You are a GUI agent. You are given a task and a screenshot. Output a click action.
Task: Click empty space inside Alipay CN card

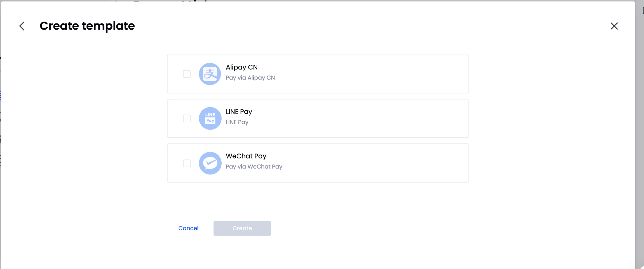pyautogui.click(x=377, y=74)
